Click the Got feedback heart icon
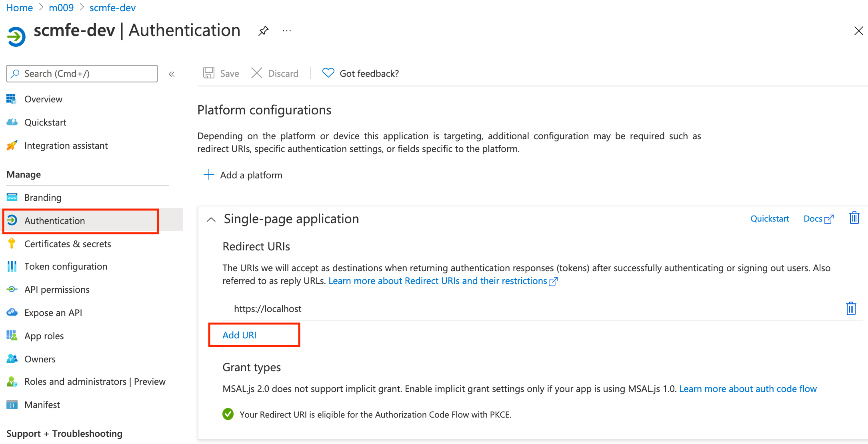This screenshot has width=868, height=444. pyautogui.click(x=328, y=73)
